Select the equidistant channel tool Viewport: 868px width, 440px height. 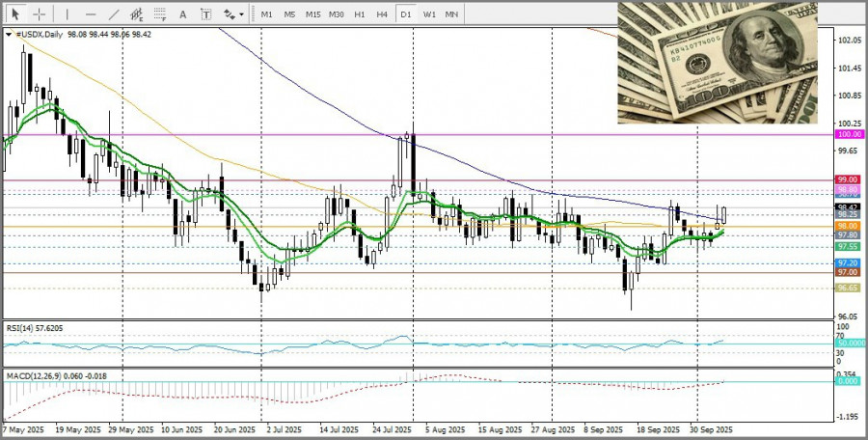[x=137, y=14]
